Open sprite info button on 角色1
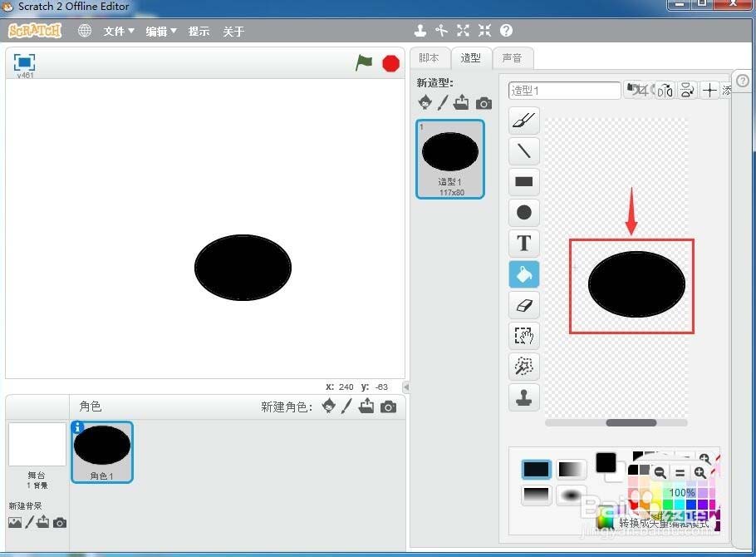 tap(77, 427)
